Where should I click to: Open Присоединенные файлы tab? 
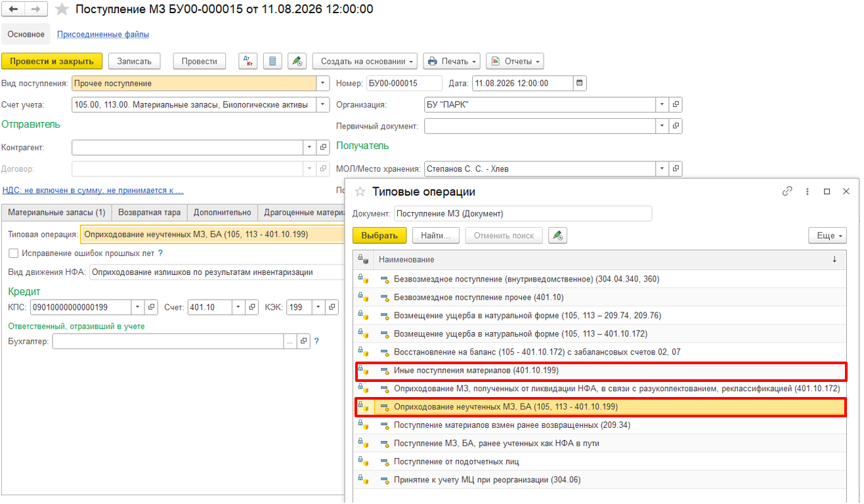[103, 34]
